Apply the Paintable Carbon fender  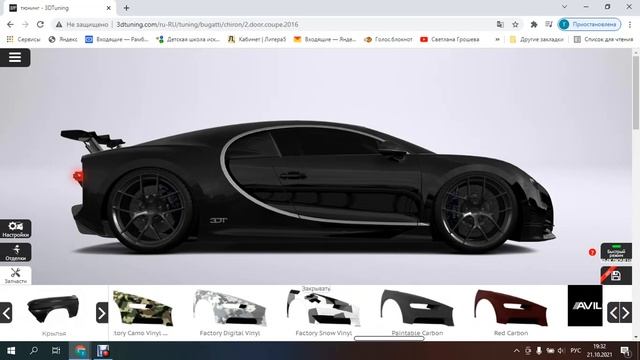point(417,309)
